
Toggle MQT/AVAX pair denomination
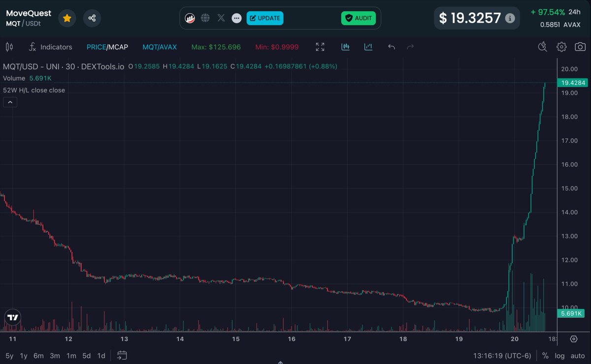coord(160,47)
